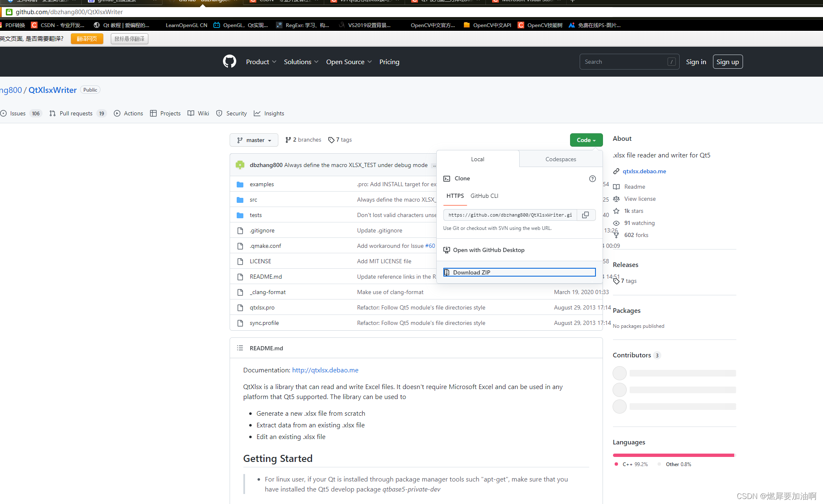Click the C++ 99.2% language entry
Image resolution: width=823 pixels, height=504 pixels.
(631, 464)
